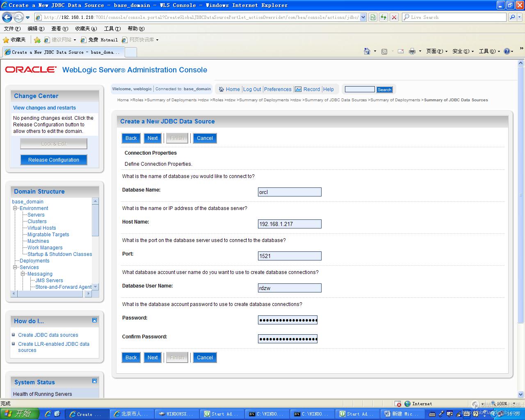Viewport: 525px width, 420px height.
Task: Click the Release Configuration button
Action: [x=54, y=160]
